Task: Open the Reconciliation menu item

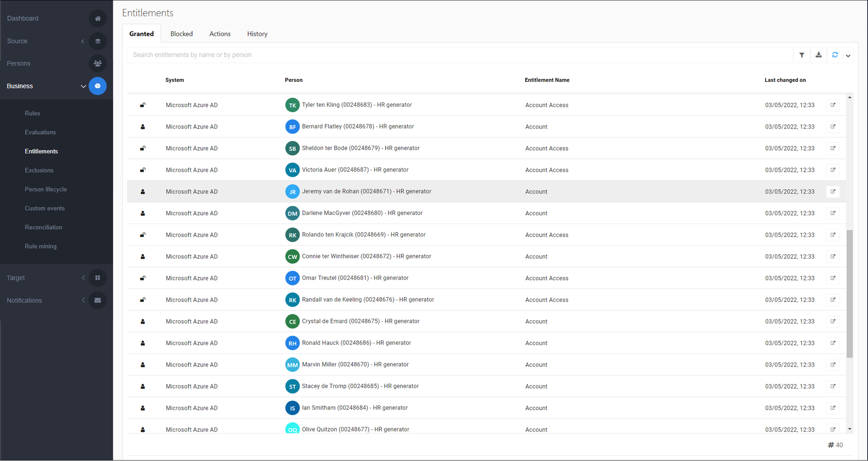Action: 43,228
